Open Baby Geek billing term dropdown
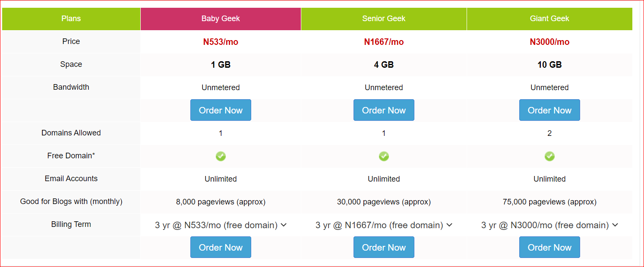This screenshot has width=644, height=267. (221, 225)
